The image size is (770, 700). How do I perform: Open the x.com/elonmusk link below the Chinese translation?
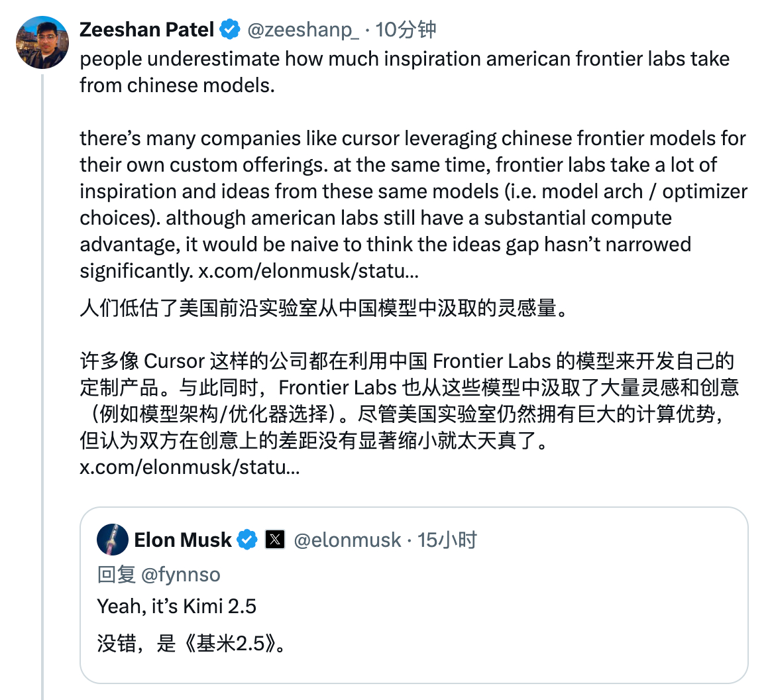(190, 467)
